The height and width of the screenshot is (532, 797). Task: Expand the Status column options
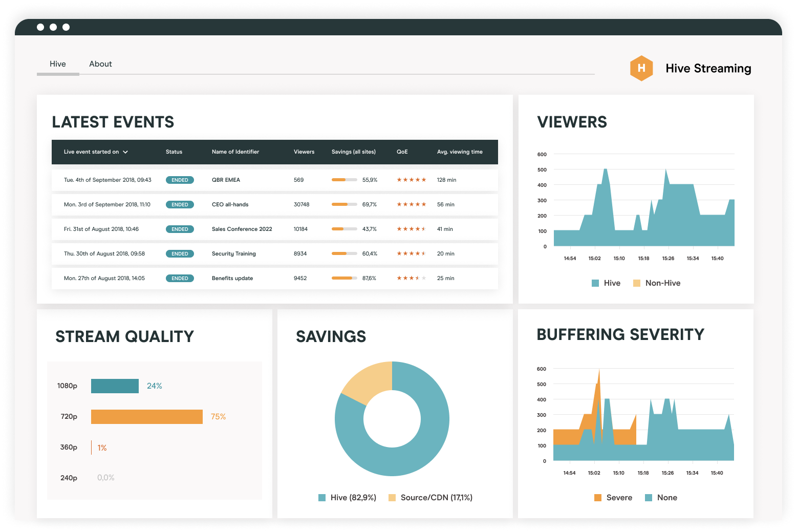point(174,152)
